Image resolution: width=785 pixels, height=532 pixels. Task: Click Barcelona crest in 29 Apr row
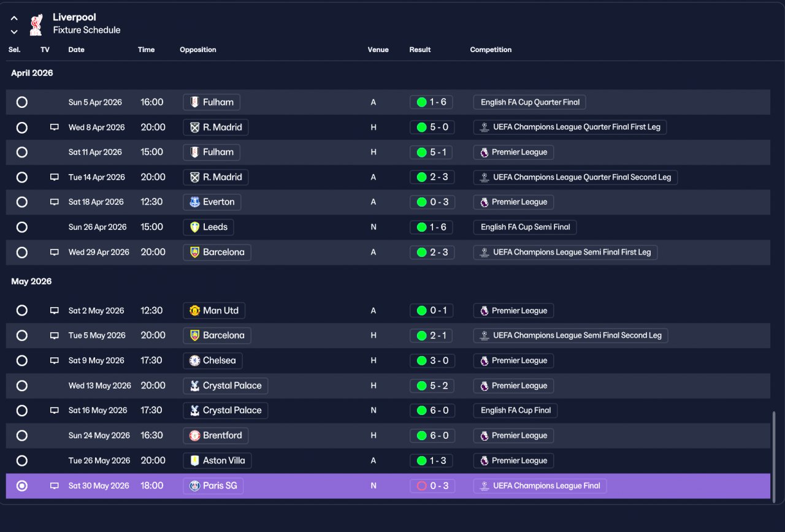(194, 252)
